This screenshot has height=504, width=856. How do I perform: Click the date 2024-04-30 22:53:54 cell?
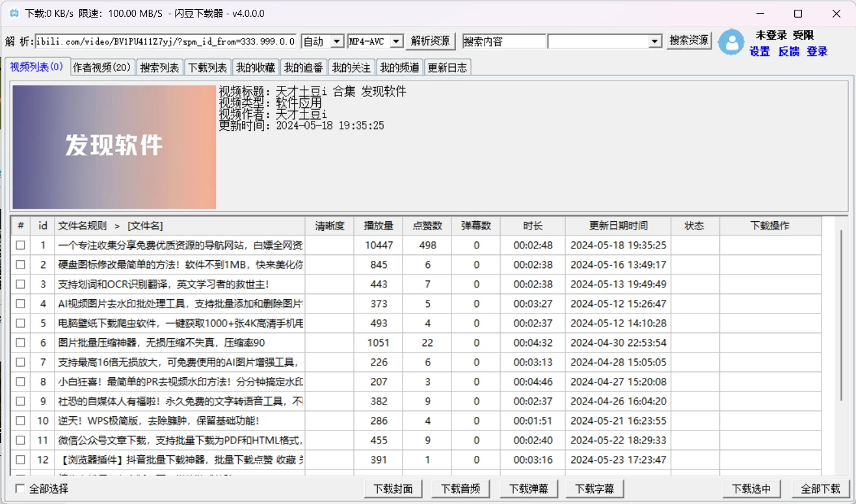tap(618, 343)
